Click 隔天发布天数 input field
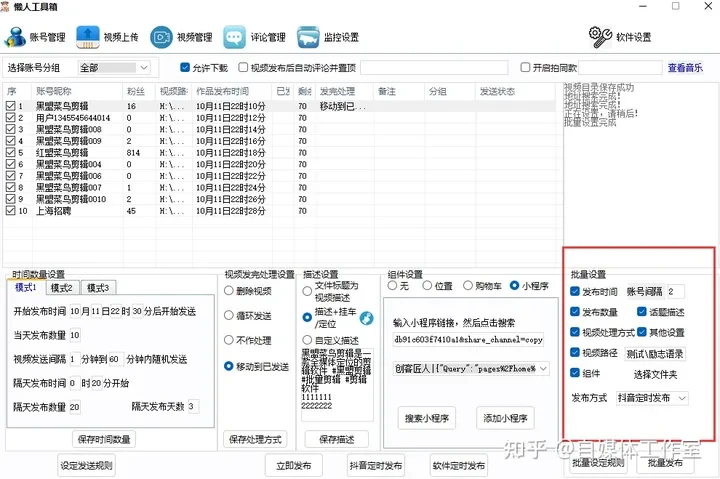720x479 pixels. pyautogui.click(x=193, y=406)
